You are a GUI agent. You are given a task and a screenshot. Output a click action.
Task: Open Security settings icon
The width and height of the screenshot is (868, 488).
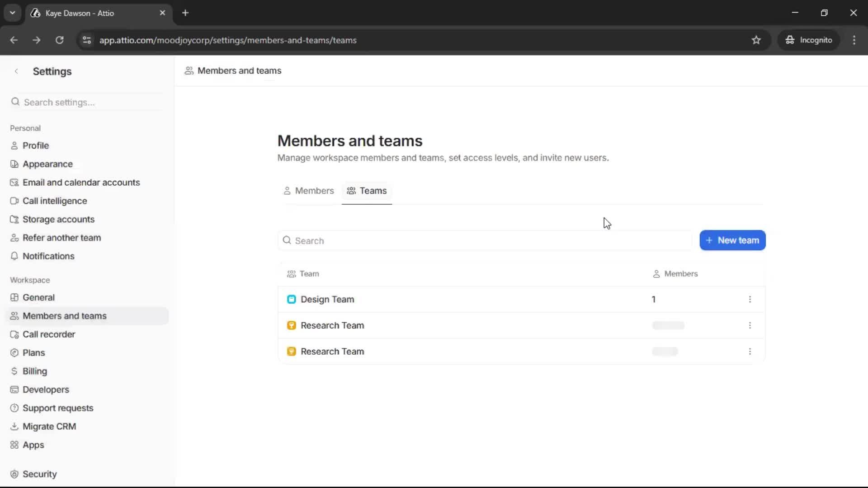pos(14,474)
